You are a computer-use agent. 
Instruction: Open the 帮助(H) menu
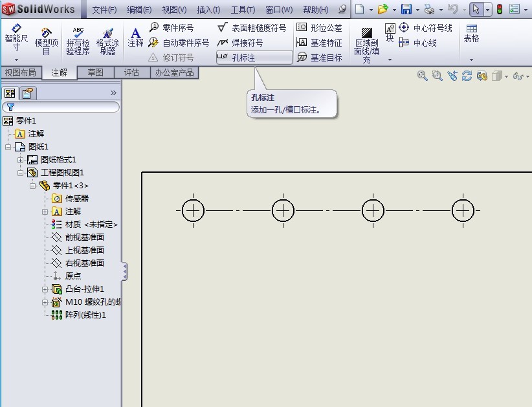point(316,10)
